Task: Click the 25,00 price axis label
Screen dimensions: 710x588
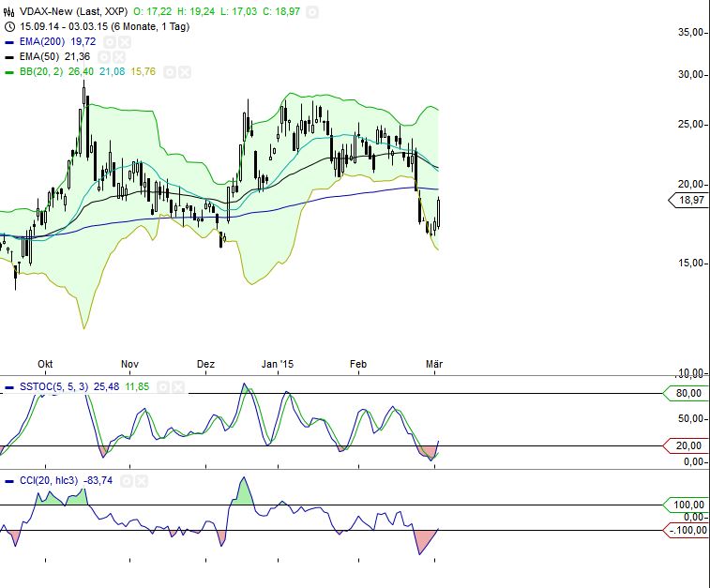Action: click(x=690, y=124)
